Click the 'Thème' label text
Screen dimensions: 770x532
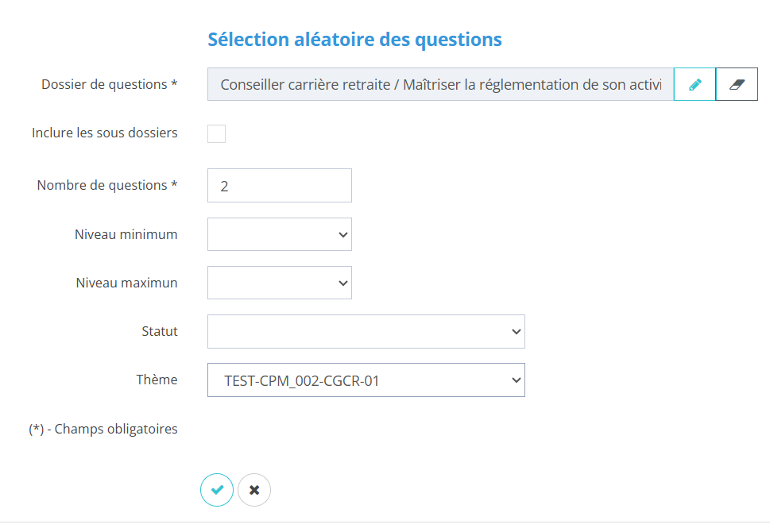[x=157, y=380]
